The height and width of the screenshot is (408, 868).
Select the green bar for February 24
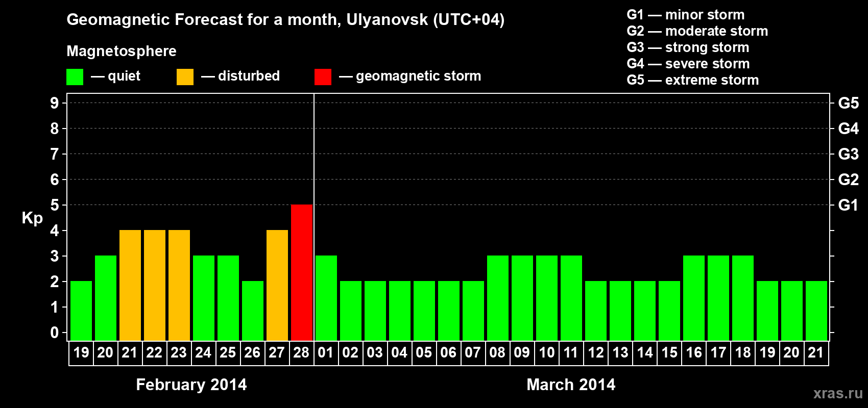click(204, 298)
